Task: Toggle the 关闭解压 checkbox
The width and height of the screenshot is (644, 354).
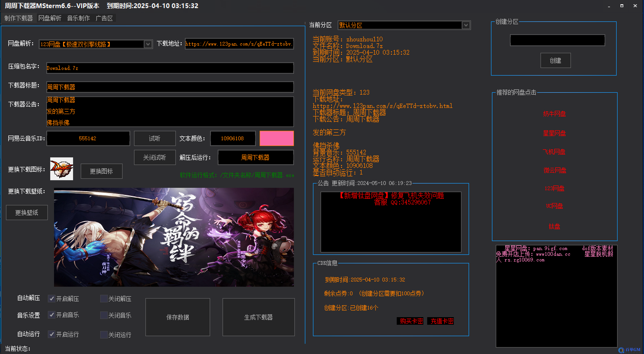Action: click(104, 299)
